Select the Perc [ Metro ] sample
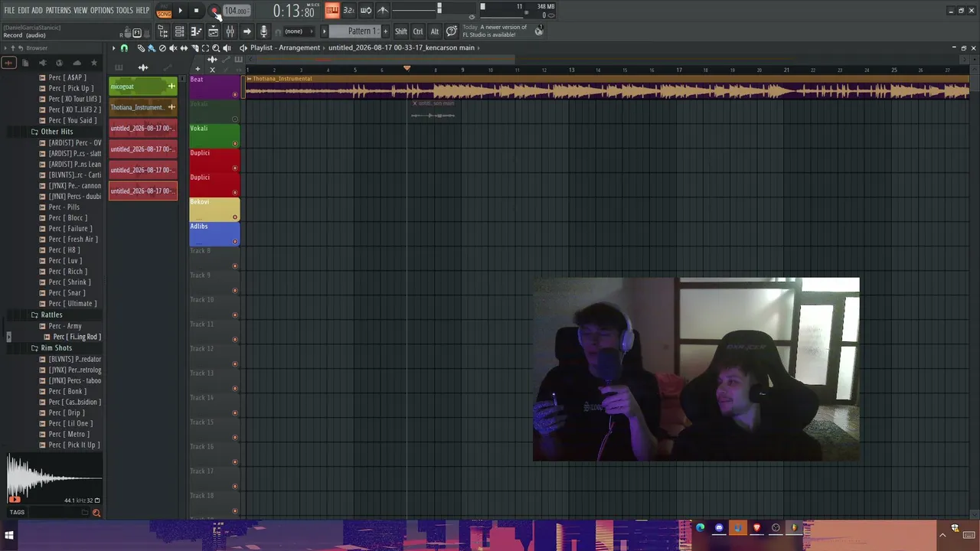 [70, 434]
